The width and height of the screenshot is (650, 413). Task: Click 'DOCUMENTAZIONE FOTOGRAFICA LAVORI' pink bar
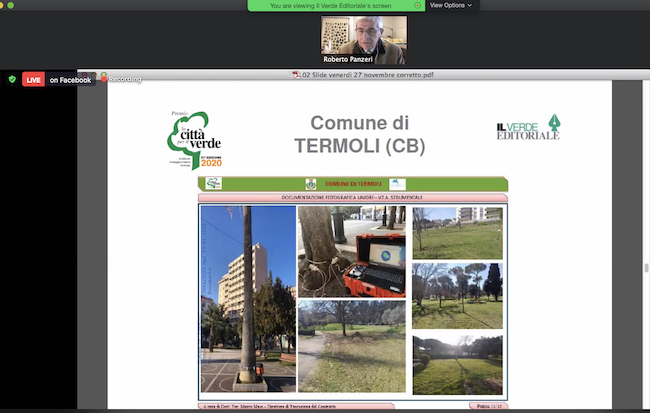point(353,197)
